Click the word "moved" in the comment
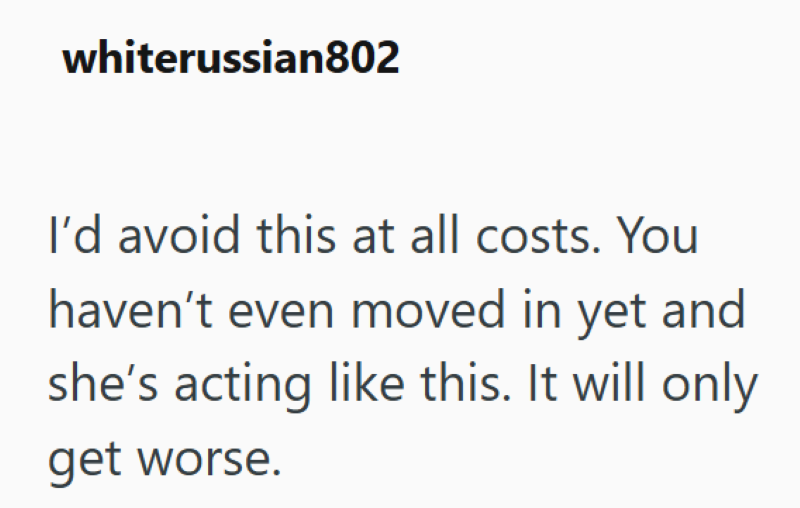 point(429,311)
